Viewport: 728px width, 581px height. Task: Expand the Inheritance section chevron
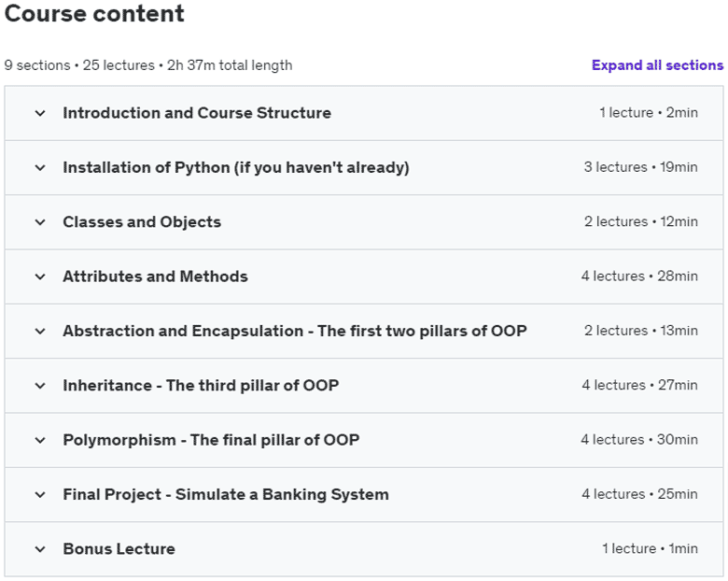(40, 386)
